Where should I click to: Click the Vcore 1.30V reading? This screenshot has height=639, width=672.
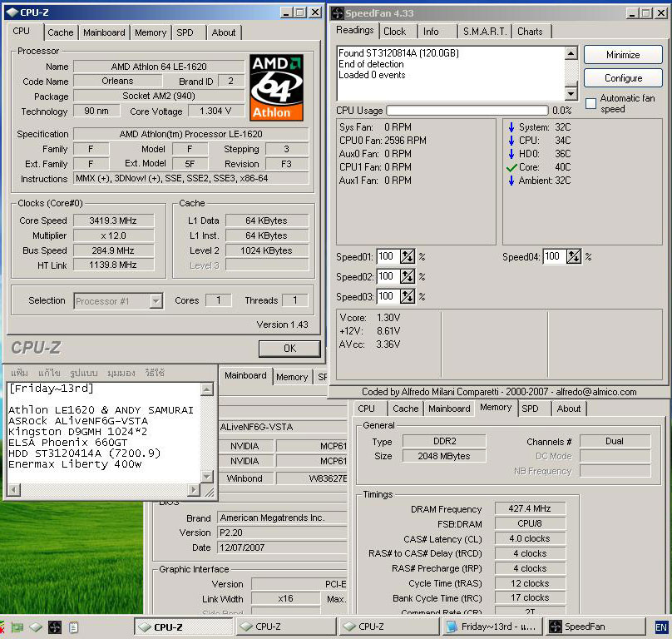[x=370, y=318]
